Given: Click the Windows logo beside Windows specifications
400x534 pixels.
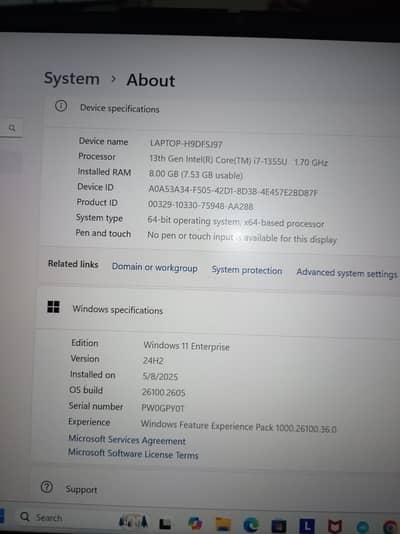Looking at the screenshot, I should 53,307.
